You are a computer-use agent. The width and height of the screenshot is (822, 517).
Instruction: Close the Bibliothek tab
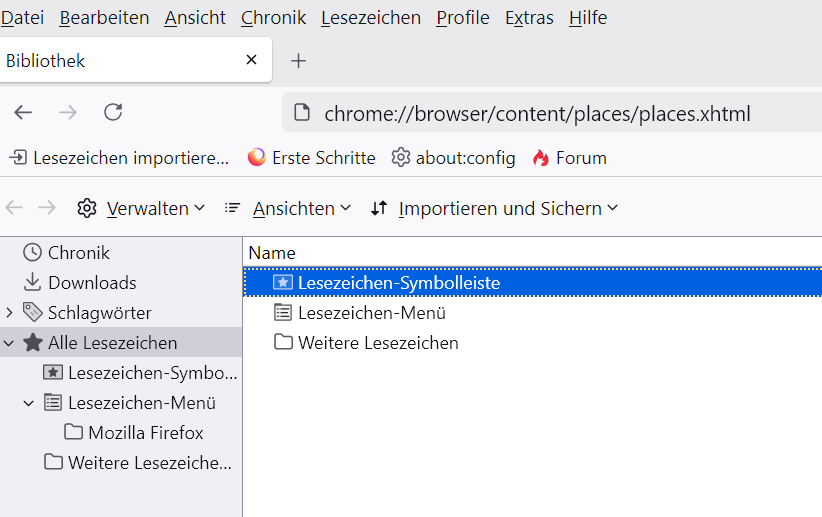click(x=252, y=61)
